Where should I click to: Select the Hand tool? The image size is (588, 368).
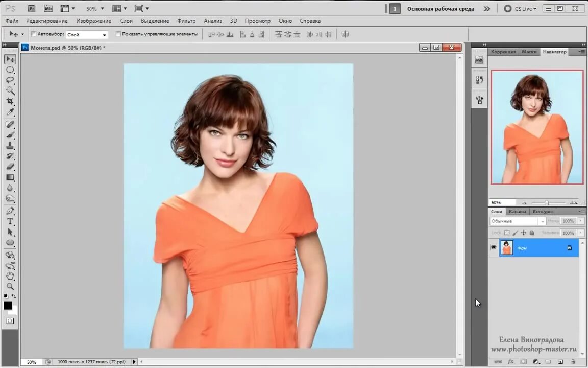click(10, 276)
